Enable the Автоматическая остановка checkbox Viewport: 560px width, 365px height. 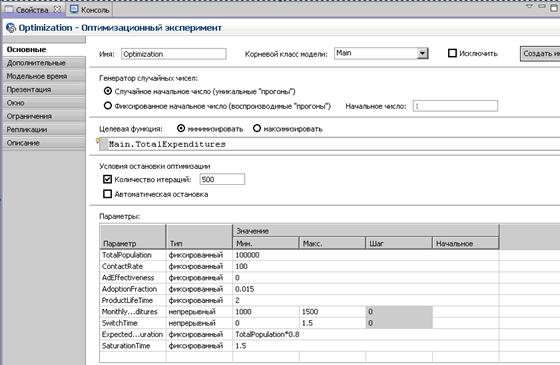click(107, 194)
